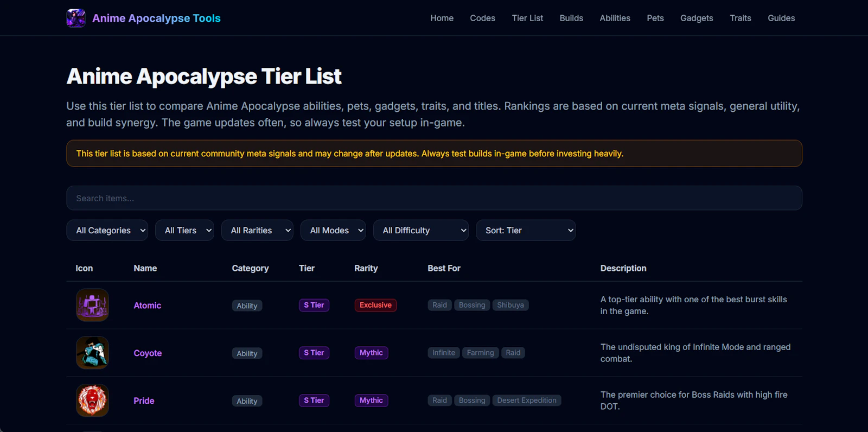This screenshot has width=868, height=432.
Task: Click the yellow meta-signals warning banner
Action: coord(434,154)
